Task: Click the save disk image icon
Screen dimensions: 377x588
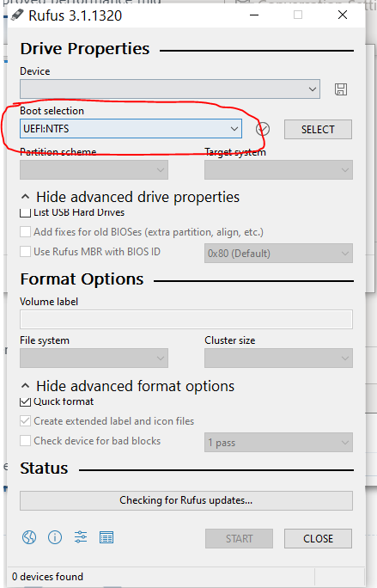Action: pos(341,89)
